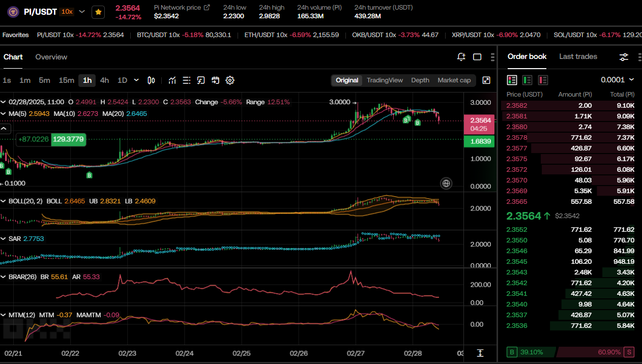Image resolution: width=642 pixels, height=364 pixels.
Task: Set a price alert with the bell icon
Action: (x=461, y=57)
